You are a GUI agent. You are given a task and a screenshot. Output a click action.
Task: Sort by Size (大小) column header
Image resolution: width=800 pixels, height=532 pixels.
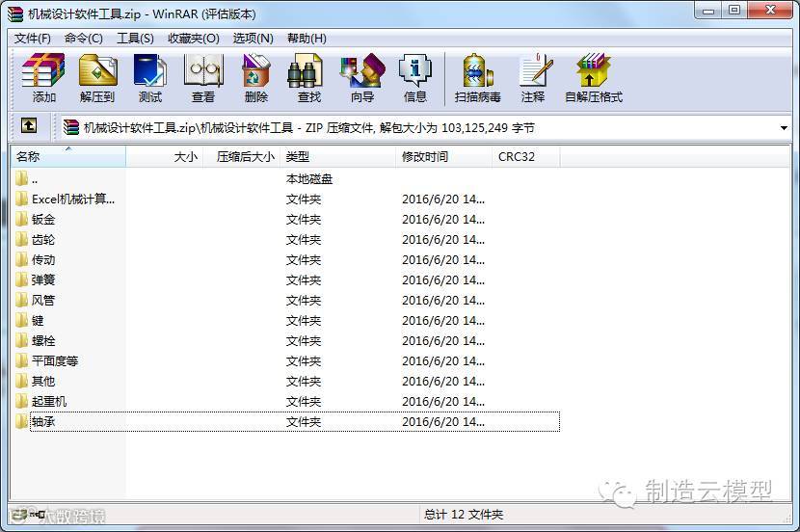pyautogui.click(x=165, y=156)
